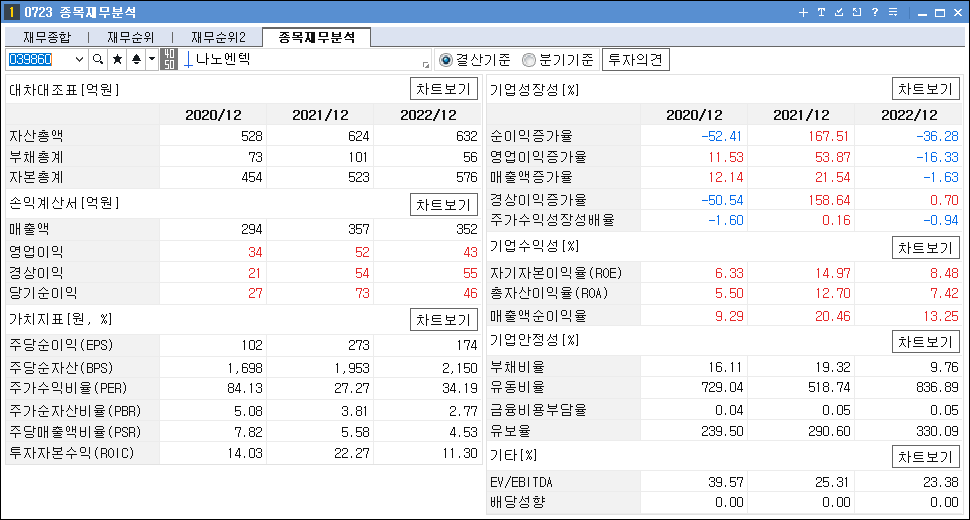Click the pop-out window icon in title bar
The height and width of the screenshot is (520, 970).
click(x=857, y=12)
